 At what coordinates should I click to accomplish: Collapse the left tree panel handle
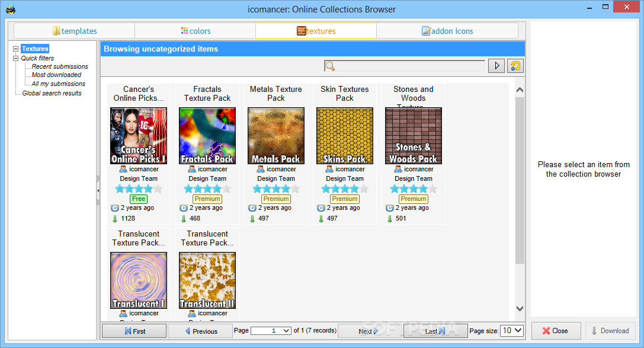click(98, 190)
